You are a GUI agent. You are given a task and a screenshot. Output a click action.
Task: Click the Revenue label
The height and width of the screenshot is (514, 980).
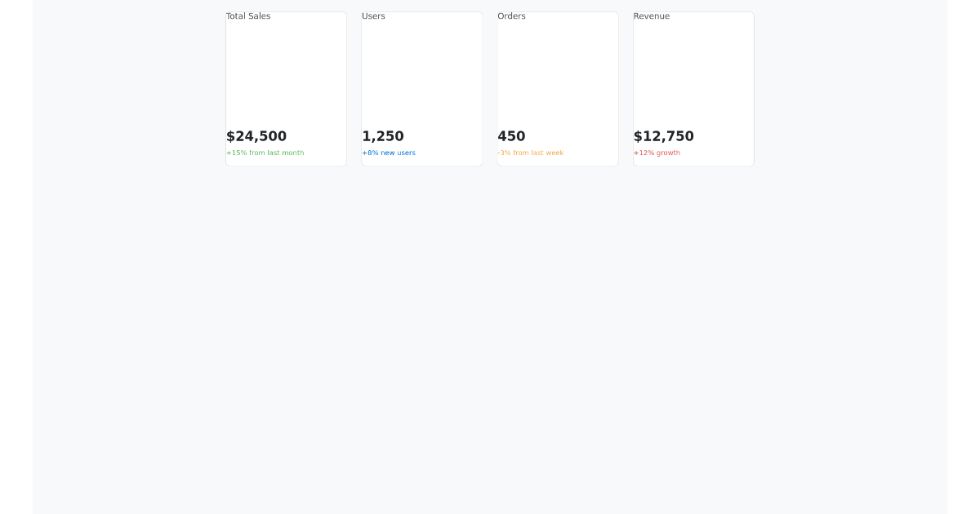click(x=652, y=16)
